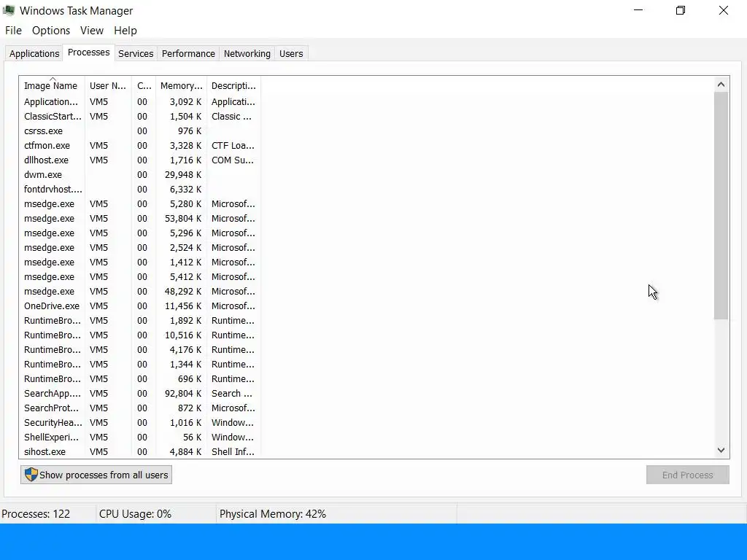Image resolution: width=747 pixels, height=560 pixels.
Task: Click Show processes from all users
Action: tap(96, 475)
